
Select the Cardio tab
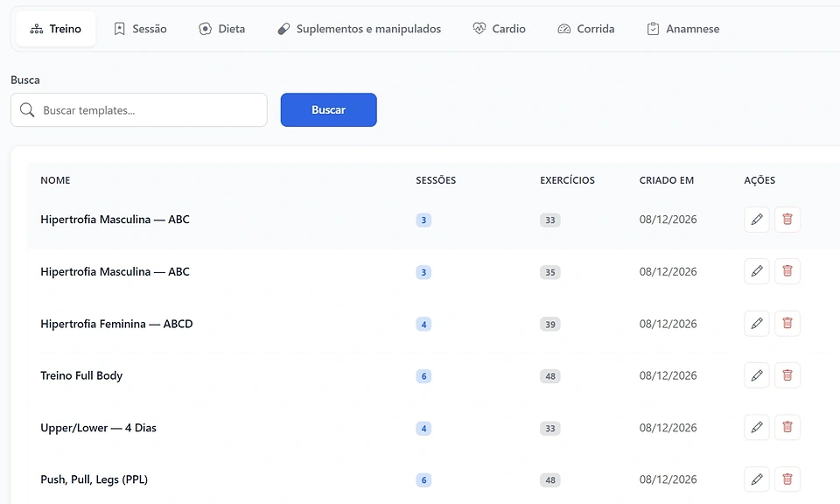coord(500,29)
